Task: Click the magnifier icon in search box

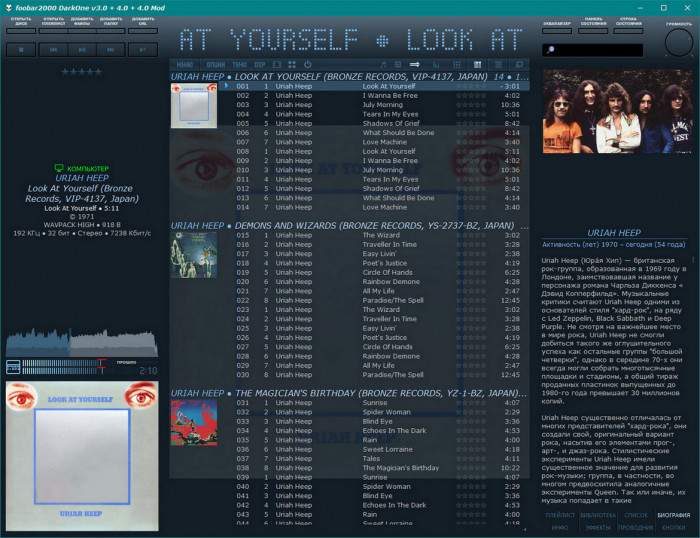Action: click(x=550, y=50)
